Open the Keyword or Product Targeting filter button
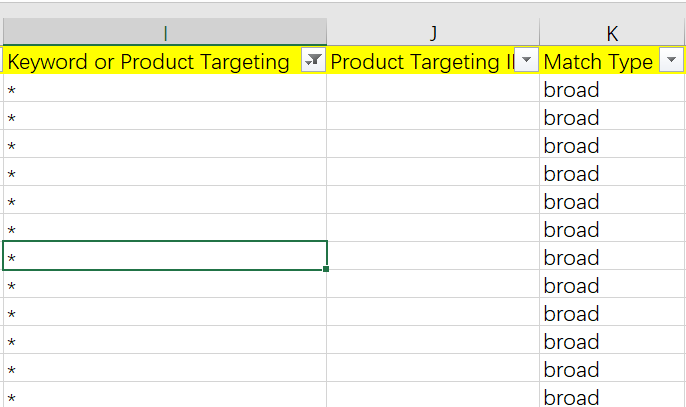 tap(312, 61)
